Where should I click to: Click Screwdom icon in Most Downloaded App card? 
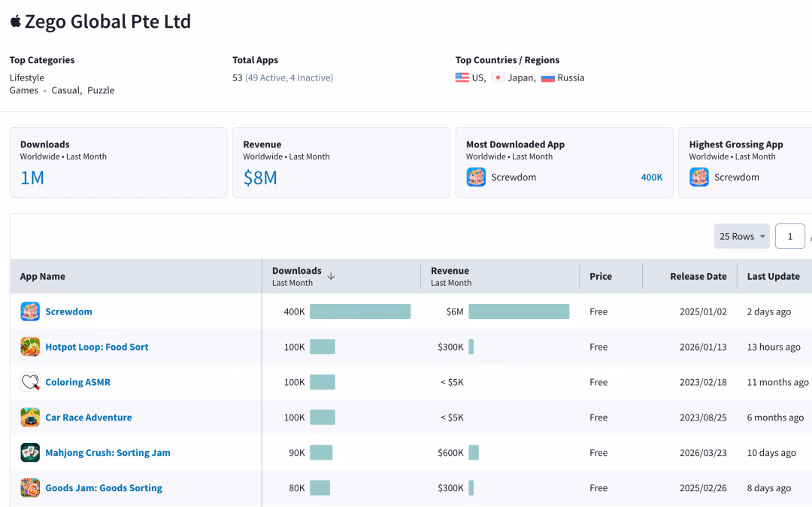tap(476, 177)
